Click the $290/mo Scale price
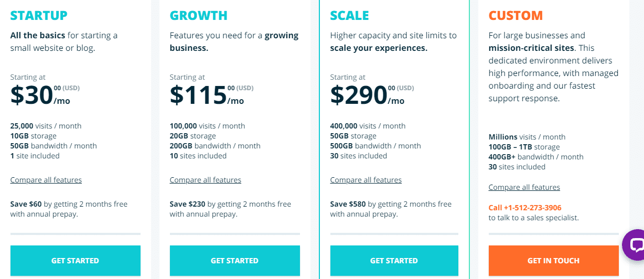Screen dimensions: 644x279 pos(372,95)
